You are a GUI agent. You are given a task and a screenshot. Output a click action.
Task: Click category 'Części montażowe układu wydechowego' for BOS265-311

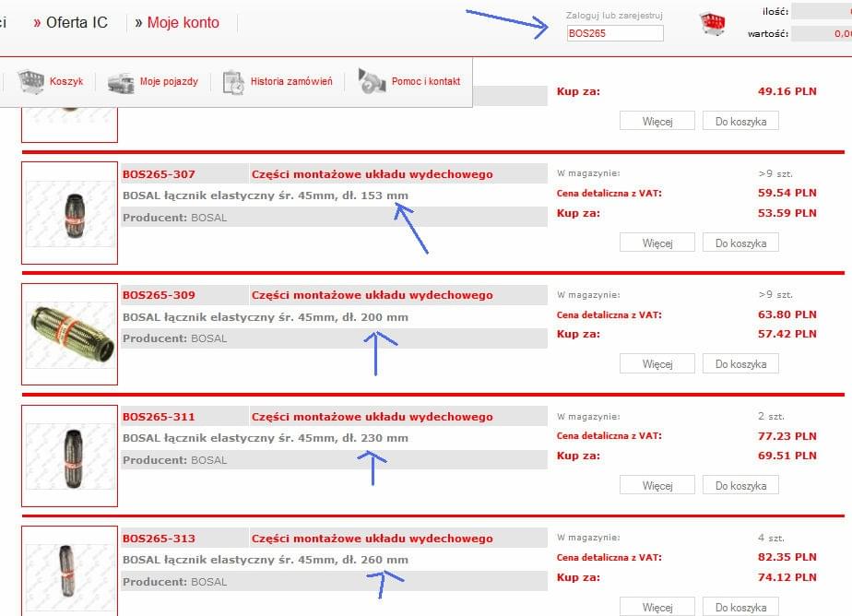(x=373, y=417)
